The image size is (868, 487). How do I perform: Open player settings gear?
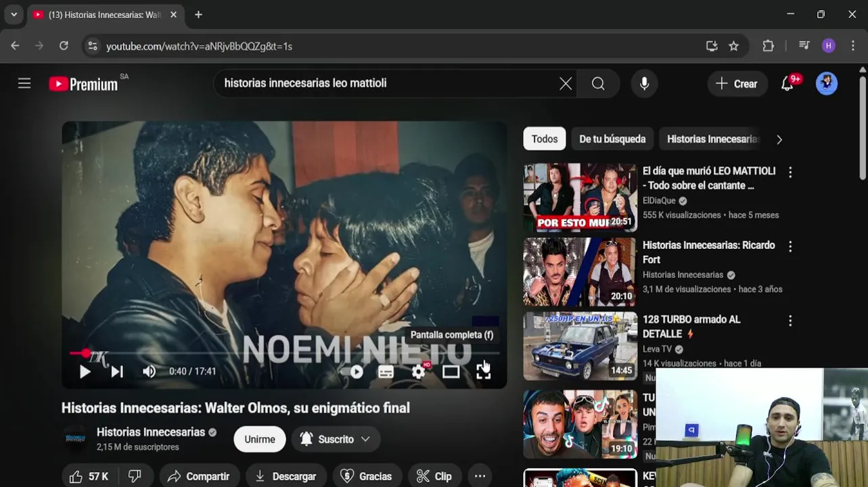pos(419,371)
